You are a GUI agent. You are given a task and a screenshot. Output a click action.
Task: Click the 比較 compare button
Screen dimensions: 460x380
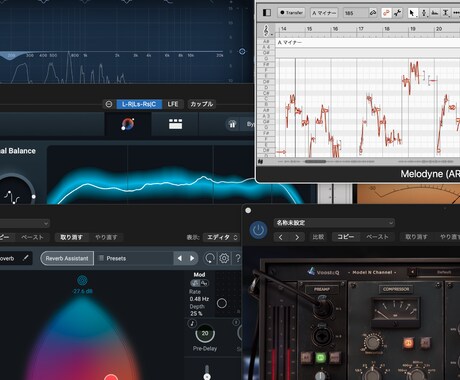[318, 237]
